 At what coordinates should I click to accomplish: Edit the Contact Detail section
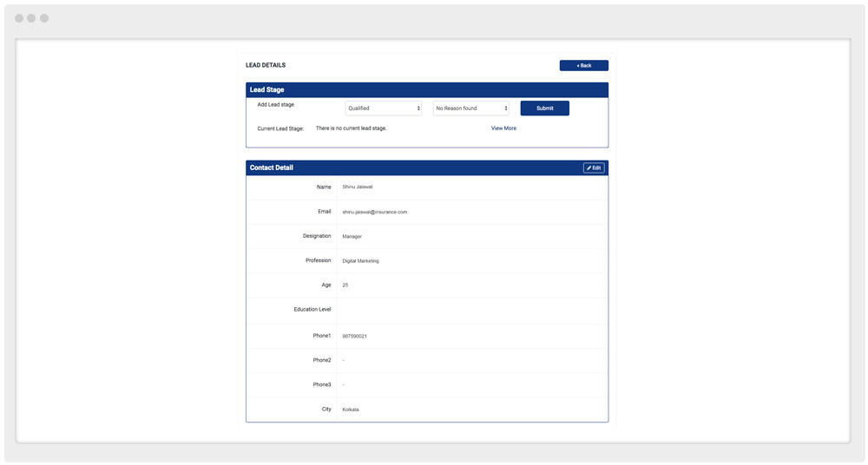point(594,167)
